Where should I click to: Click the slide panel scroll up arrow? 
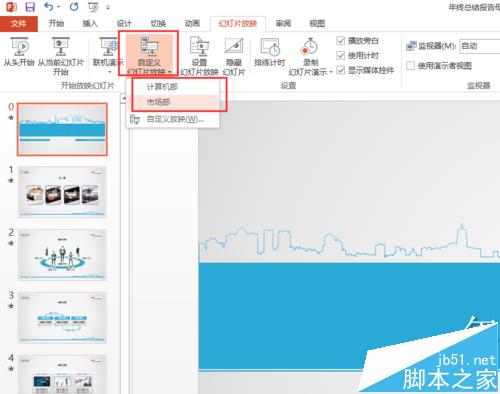123,99
